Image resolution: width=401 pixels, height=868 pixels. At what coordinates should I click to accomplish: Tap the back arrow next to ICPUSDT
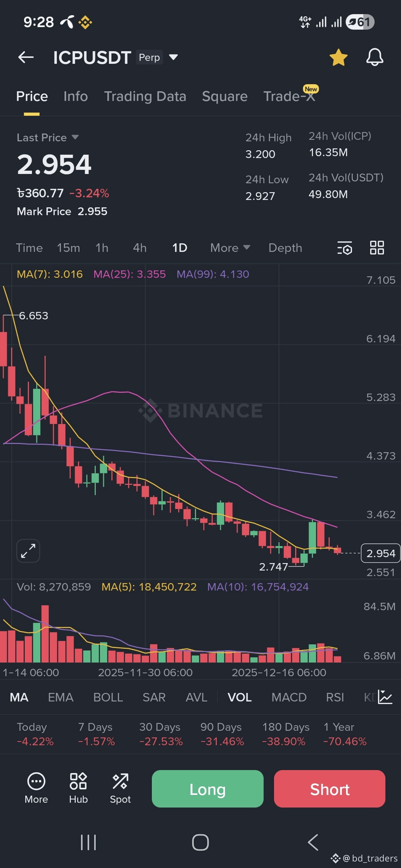[x=26, y=57]
